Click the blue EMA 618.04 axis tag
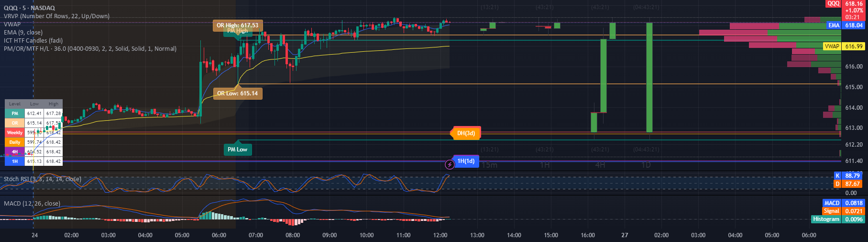Screen dimensions: 868x242 pyautogui.click(x=846, y=25)
